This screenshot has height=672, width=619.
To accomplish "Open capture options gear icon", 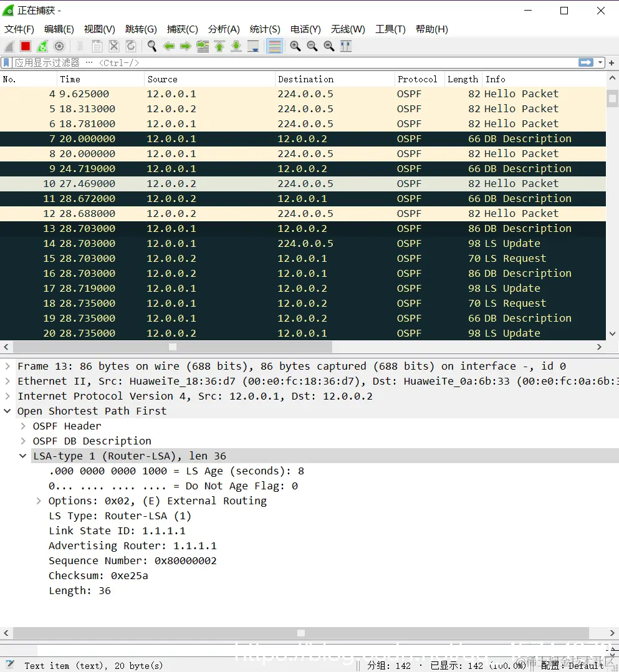I will tap(59, 46).
